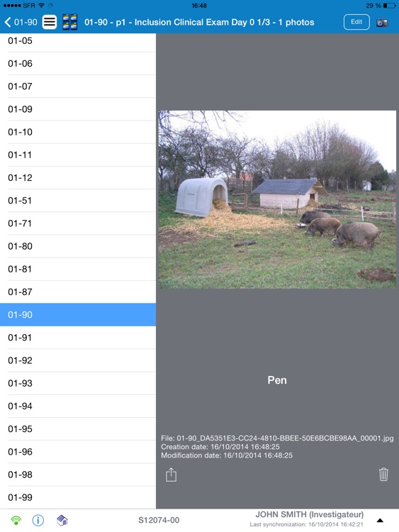The image size is (399, 532).
Task: Select subject 01-05 in the list
Action: (x=78, y=41)
